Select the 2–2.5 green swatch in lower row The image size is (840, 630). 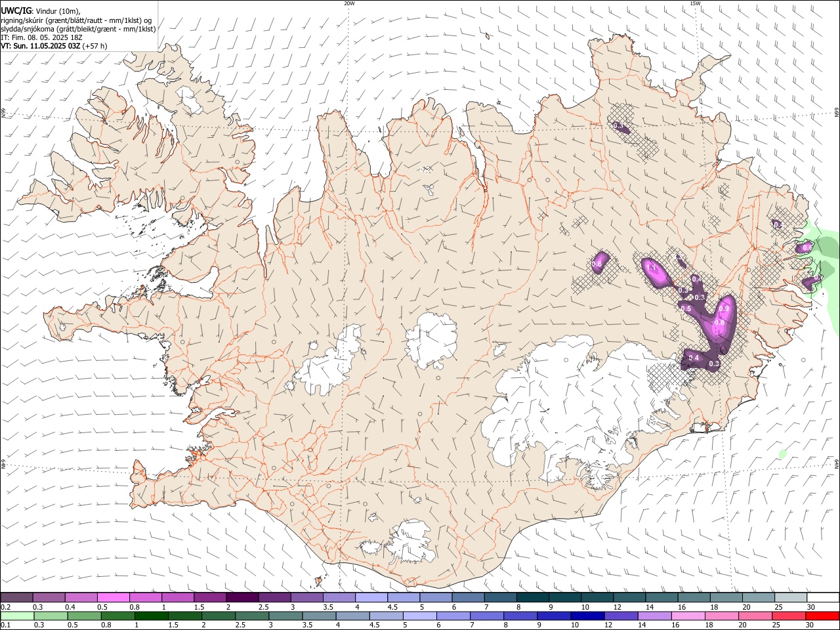click(219, 616)
